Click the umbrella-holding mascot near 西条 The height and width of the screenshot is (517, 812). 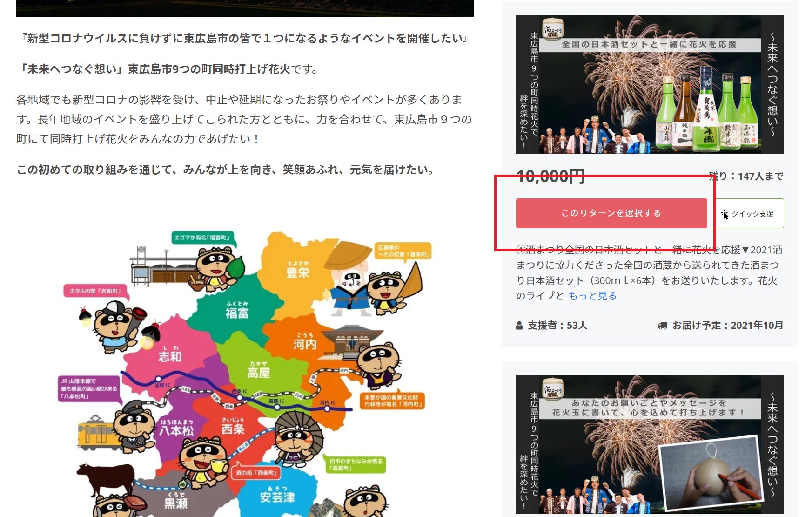pyautogui.click(x=297, y=436)
